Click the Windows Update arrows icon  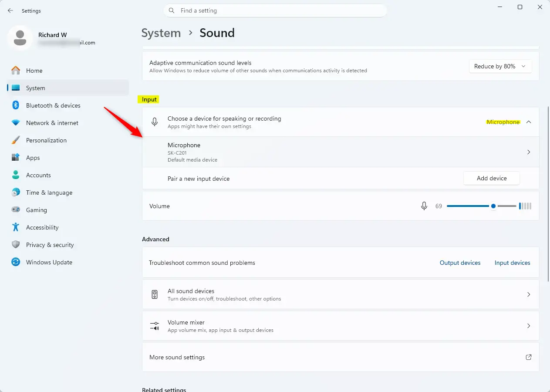(x=16, y=262)
